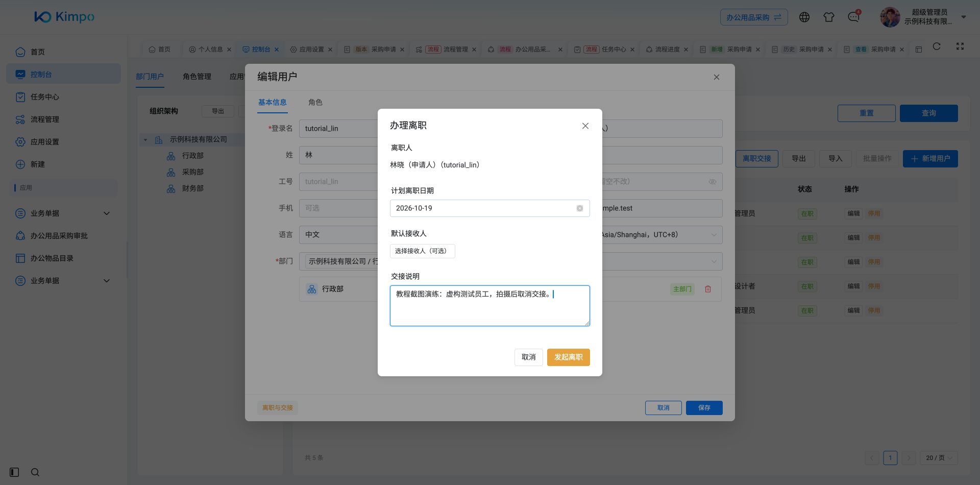Switch to the 流程进度 page tab
This screenshot has height=485, width=980.
(668, 50)
